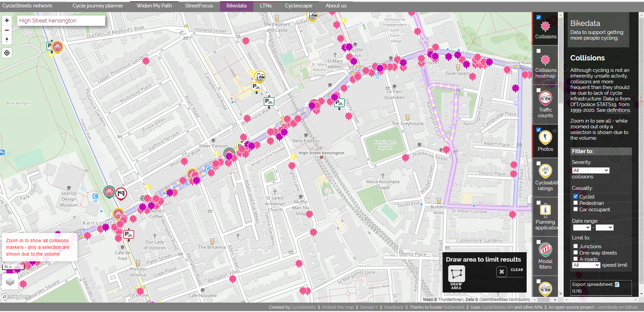Locate my position with geolocate button

point(7,53)
